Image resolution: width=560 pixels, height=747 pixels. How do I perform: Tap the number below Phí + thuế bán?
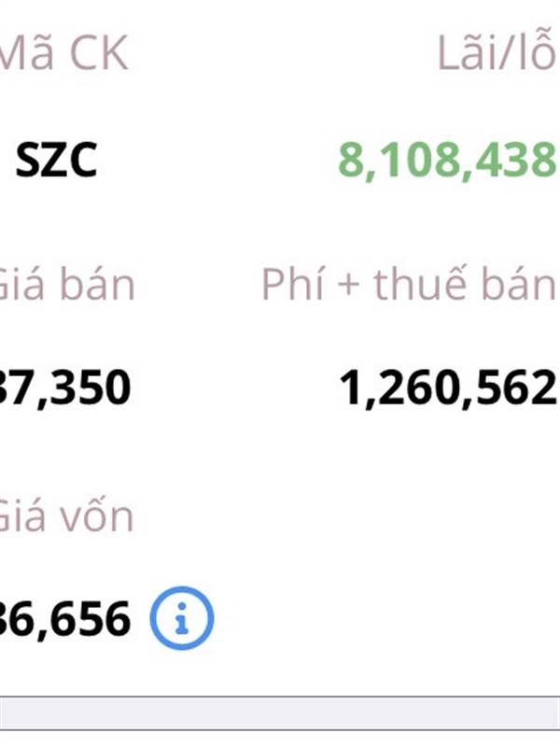(448, 388)
